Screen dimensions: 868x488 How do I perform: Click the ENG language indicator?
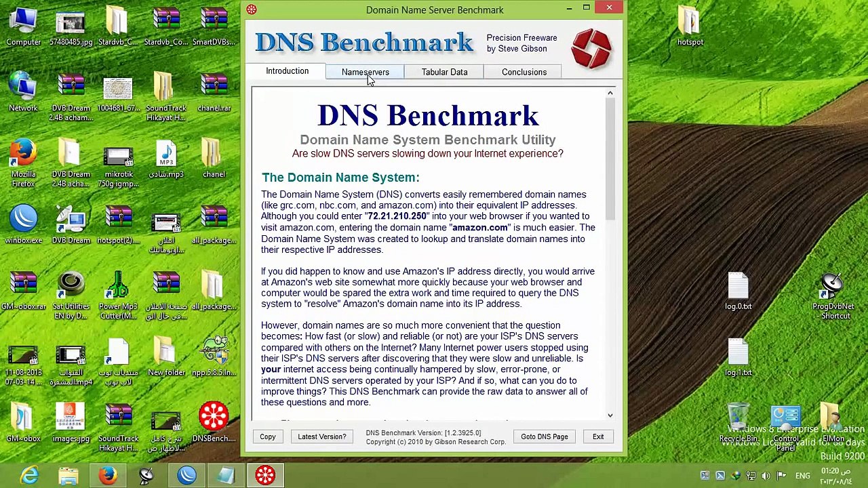803,476
